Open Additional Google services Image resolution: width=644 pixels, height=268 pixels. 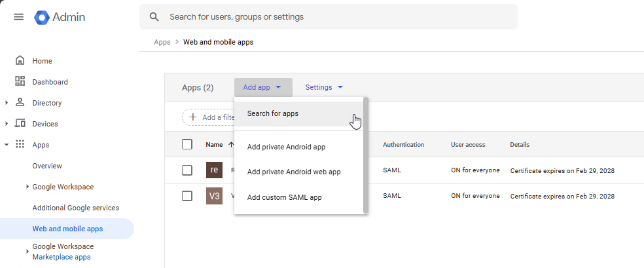(75, 208)
